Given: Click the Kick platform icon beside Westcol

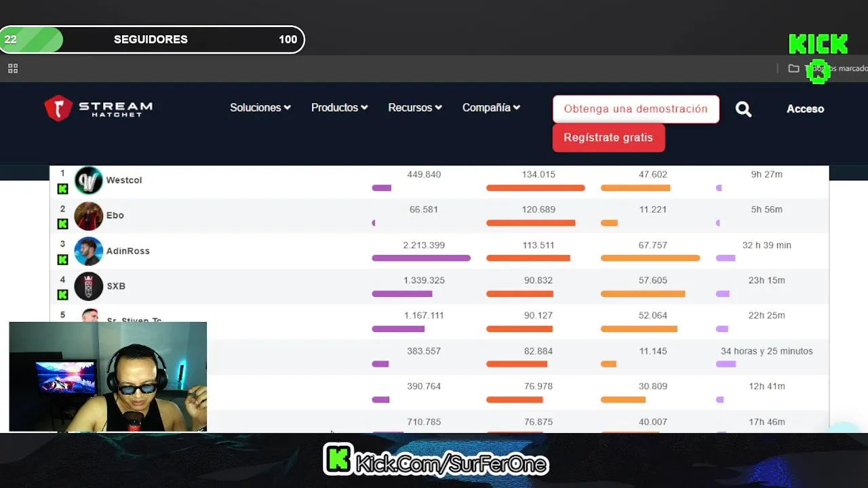Looking at the screenshot, I should click(x=62, y=189).
